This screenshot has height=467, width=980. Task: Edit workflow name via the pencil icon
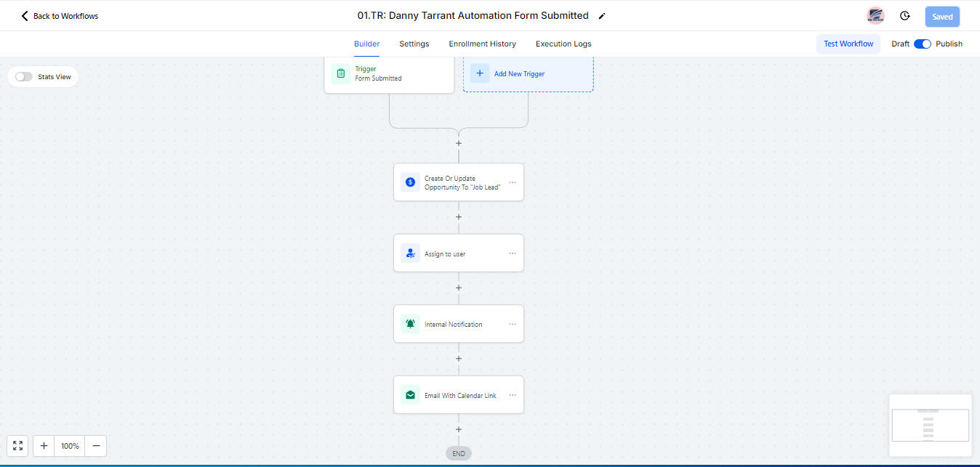[601, 15]
